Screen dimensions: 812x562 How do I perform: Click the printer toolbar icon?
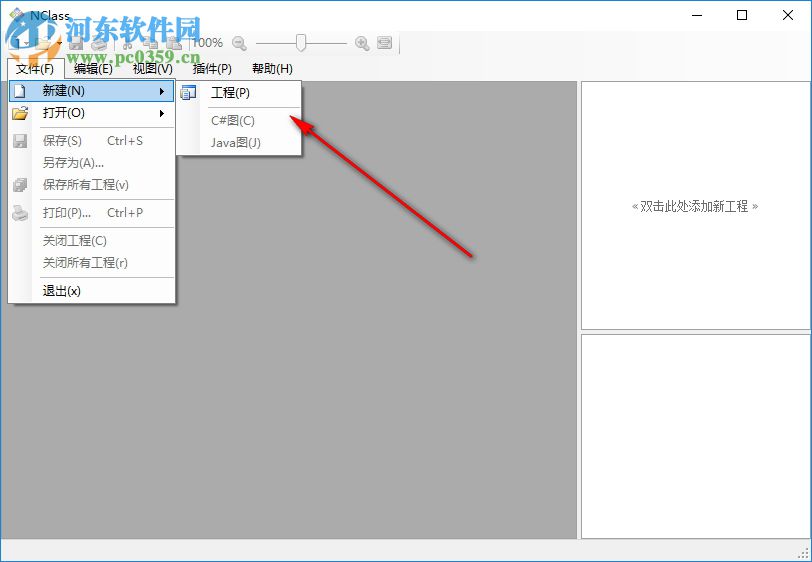click(98, 44)
